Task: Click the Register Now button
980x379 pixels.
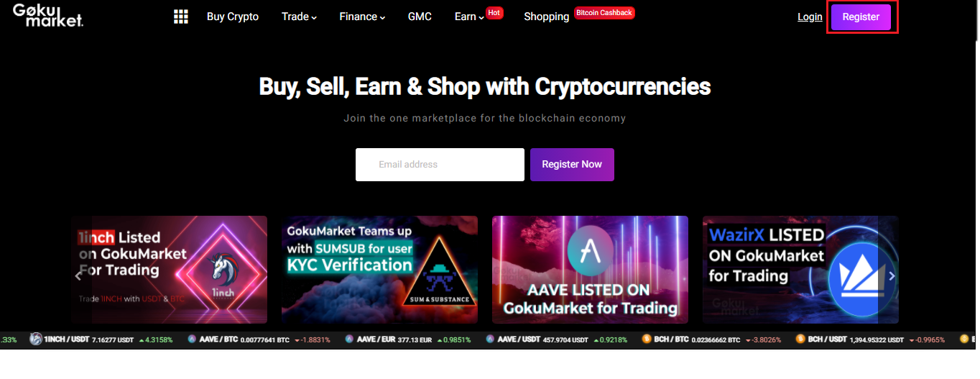Action: (572, 165)
